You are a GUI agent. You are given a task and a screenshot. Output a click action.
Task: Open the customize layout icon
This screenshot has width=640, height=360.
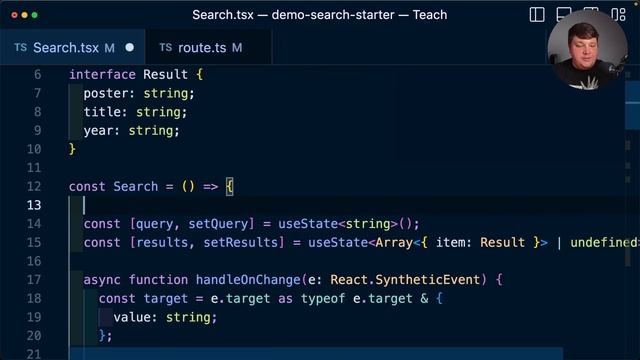pos(618,15)
